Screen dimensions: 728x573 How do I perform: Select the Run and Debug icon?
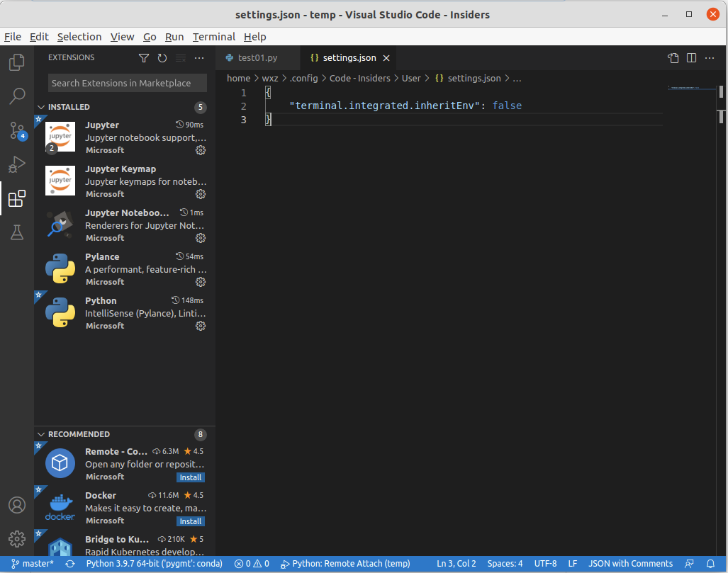(17, 164)
